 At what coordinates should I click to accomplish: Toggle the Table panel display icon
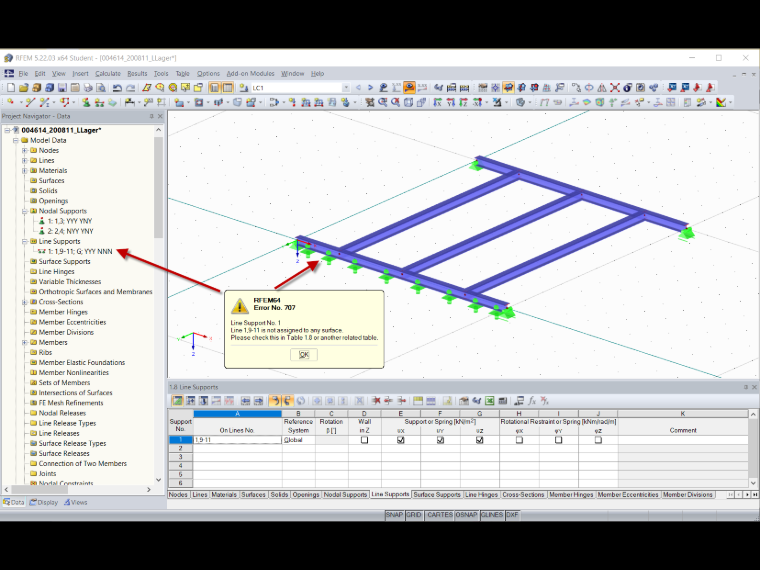point(227,88)
